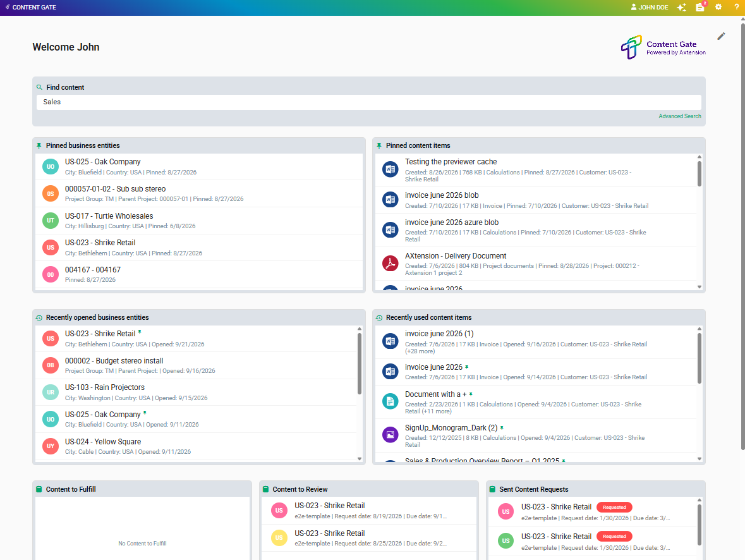Click the Content Gate Axtension logo
This screenshot has width=745, height=560.
point(663,47)
